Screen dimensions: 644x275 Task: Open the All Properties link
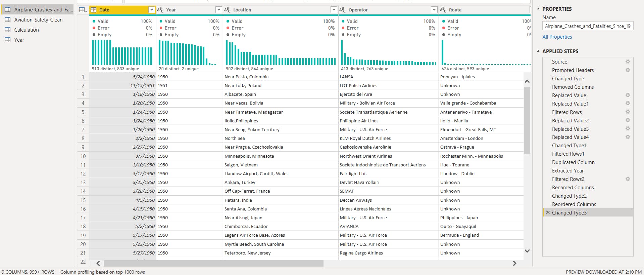[x=557, y=37]
